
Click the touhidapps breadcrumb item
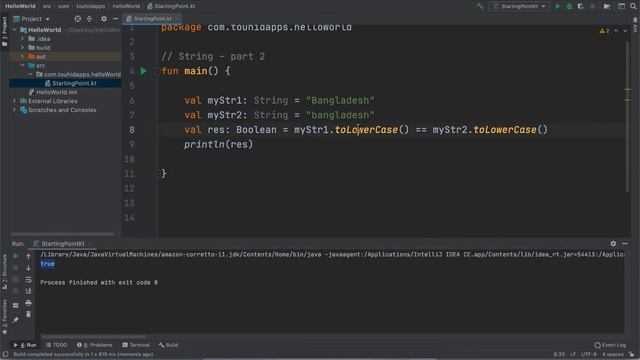pos(91,6)
